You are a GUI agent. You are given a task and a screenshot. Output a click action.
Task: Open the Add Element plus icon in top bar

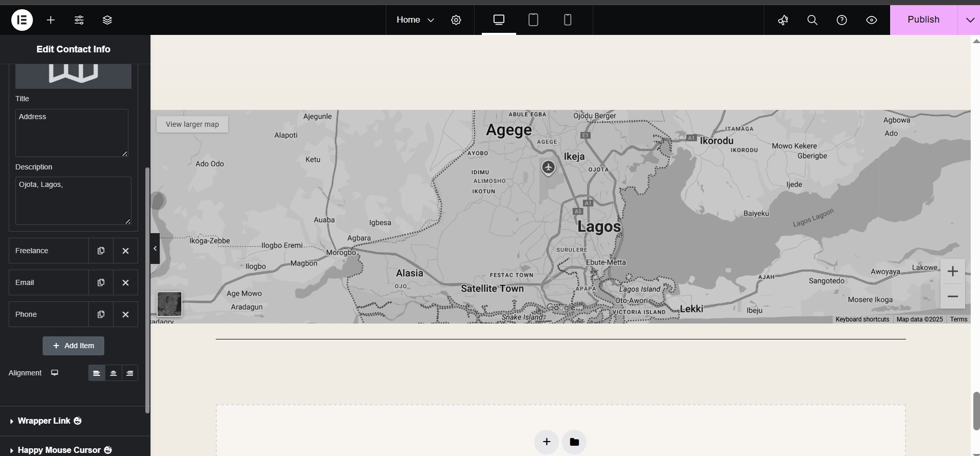point(51,20)
